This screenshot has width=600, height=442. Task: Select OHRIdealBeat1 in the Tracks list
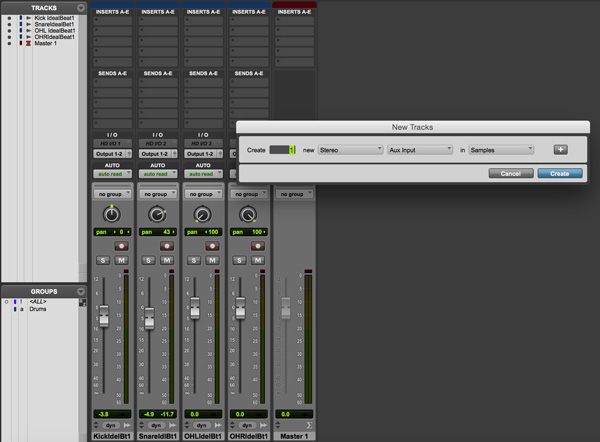pos(54,37)
